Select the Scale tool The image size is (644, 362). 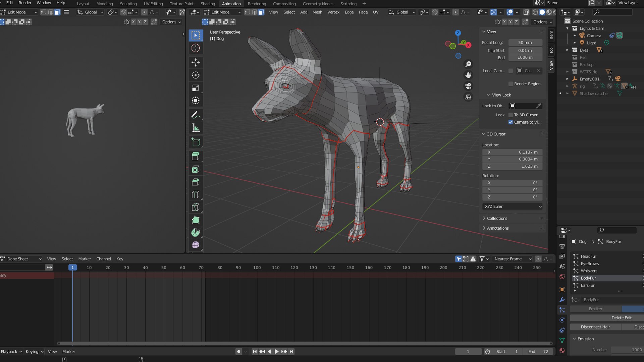tap(196, 88)
